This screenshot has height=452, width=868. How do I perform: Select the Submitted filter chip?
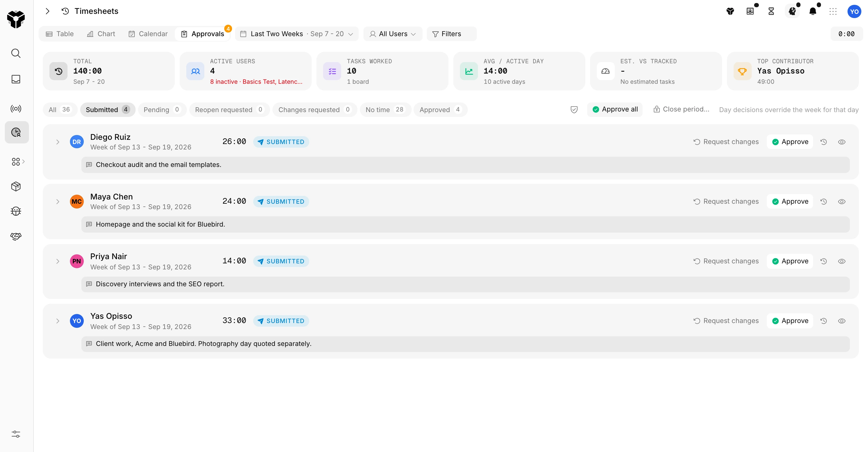[x=108, y=109]
